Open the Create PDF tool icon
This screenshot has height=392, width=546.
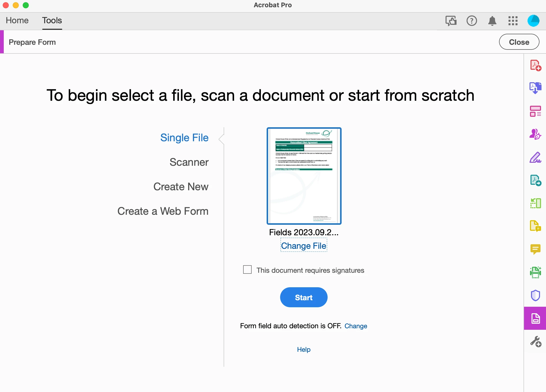point(536,65)
